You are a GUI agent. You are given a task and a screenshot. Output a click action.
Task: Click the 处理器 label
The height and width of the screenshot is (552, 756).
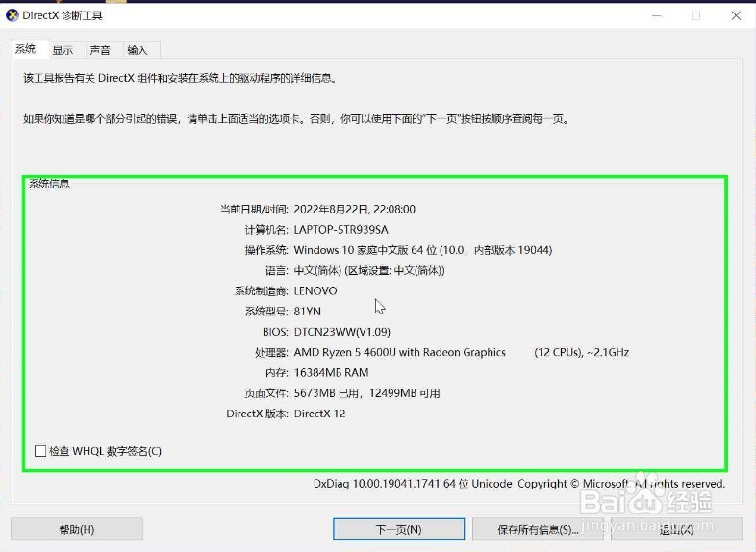click(x=271, y=352)
